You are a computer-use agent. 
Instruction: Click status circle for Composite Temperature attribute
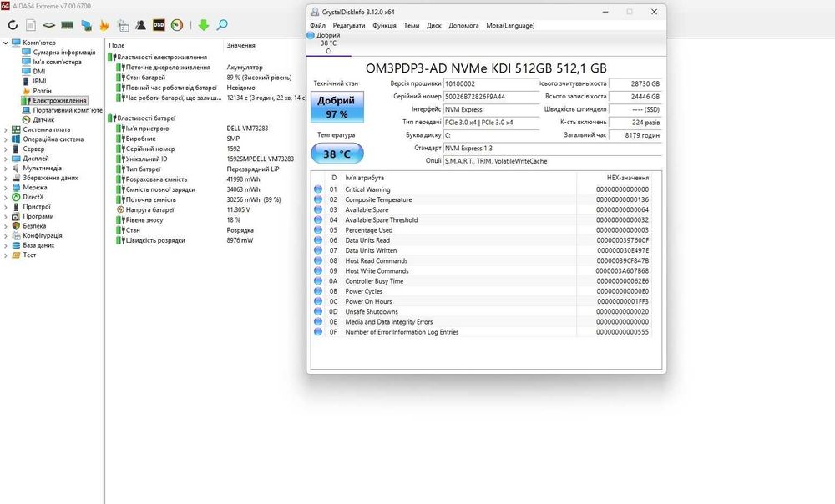[318, 199]
